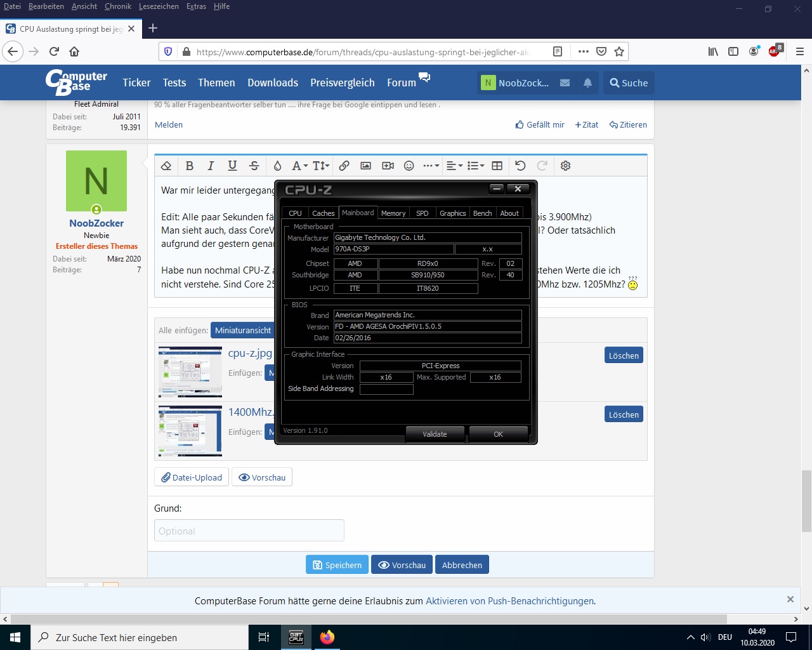This screenshot has width=812, height=650.
Task: Toggle bold formatting in the editor
Action: click(x=189, y=166)
